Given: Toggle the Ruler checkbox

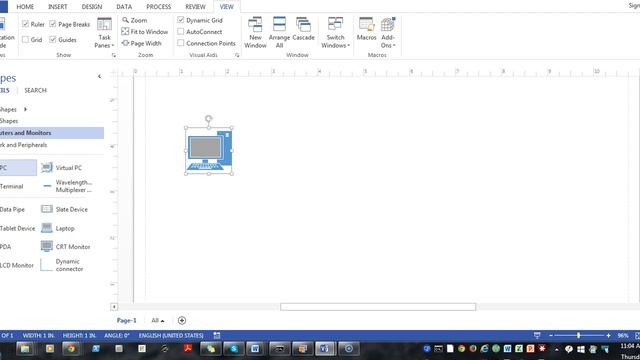Looking at the screenshot, I should [x=25, y=24].
